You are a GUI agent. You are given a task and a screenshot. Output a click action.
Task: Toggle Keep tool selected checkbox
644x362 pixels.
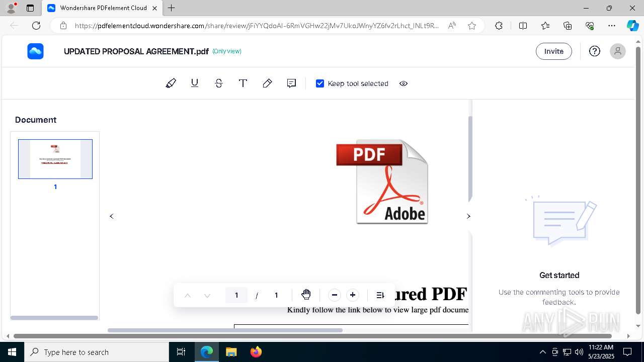tap(320, 83)
